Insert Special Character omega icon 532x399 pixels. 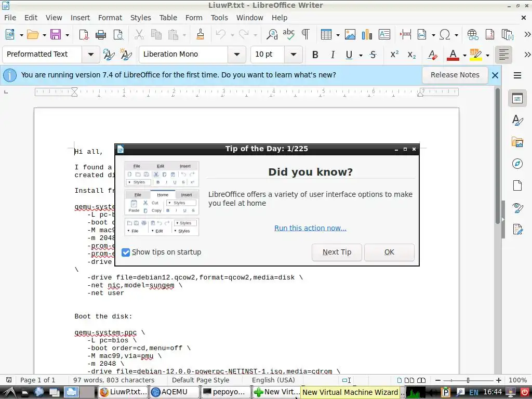445,34
